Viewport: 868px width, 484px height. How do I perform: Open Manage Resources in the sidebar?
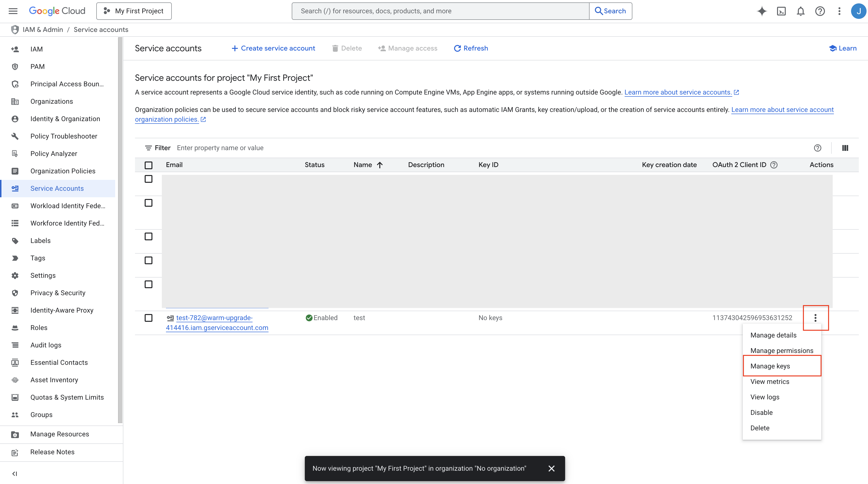click(61, 434)
